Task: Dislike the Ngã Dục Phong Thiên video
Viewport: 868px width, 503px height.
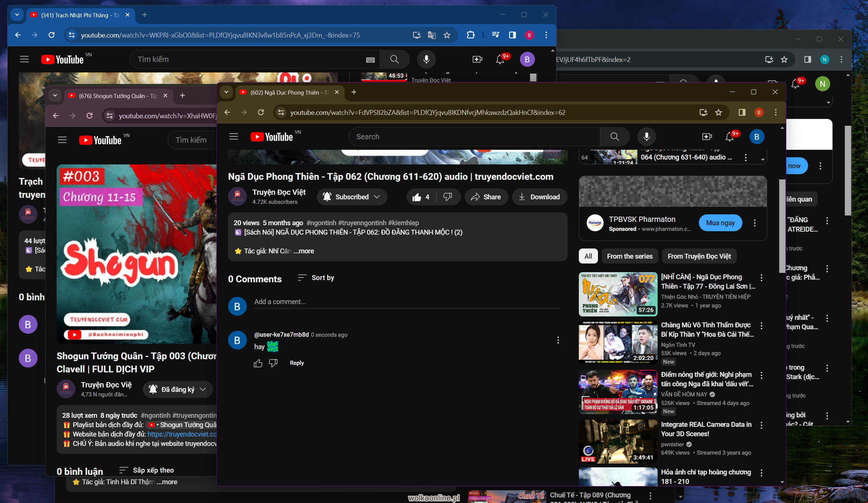Action: pos(448,197)
